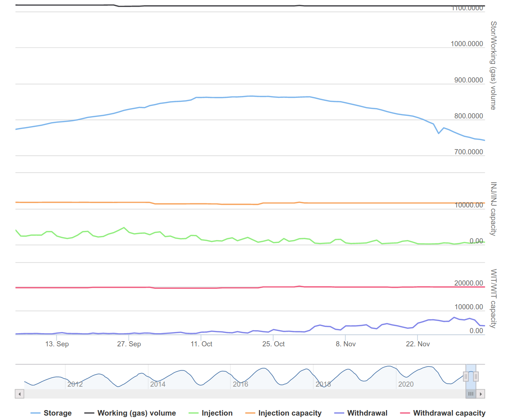This screenshot has height=420, width=505.
Task: Jump to 2018 in the navigator
Action: coord(323,384)
